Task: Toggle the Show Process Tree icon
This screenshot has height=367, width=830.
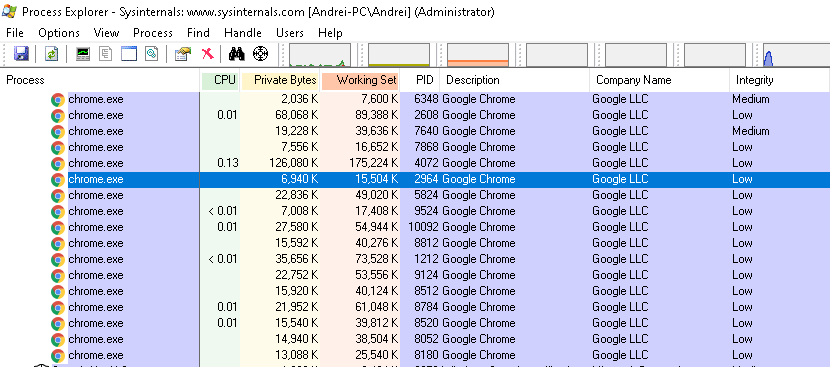Action: click(106, 53)
